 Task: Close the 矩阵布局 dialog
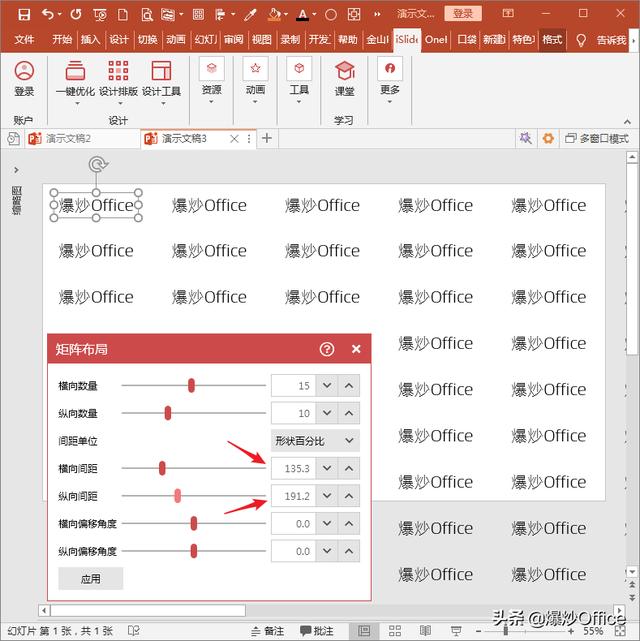(x=356, y=349)
